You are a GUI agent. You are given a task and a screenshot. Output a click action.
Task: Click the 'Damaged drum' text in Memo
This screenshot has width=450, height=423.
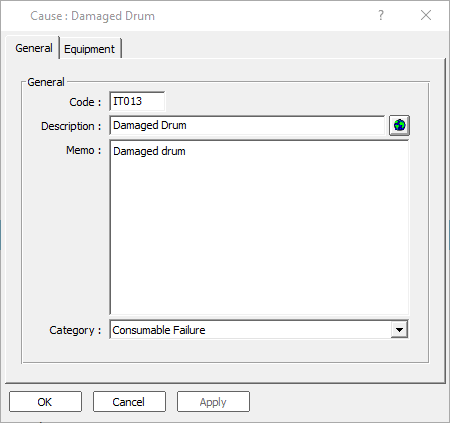149,151
